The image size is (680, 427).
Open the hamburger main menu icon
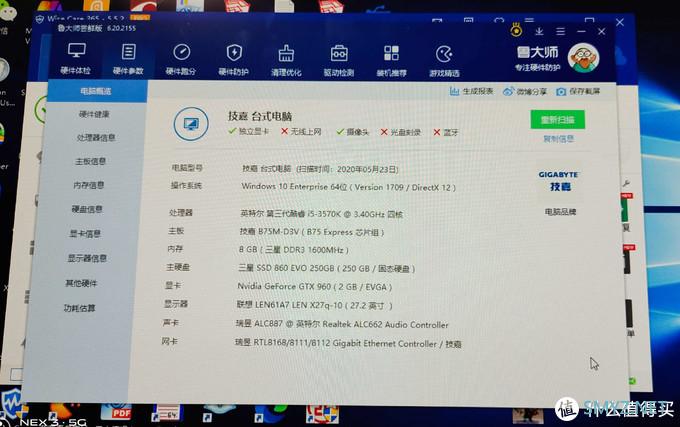560,31
